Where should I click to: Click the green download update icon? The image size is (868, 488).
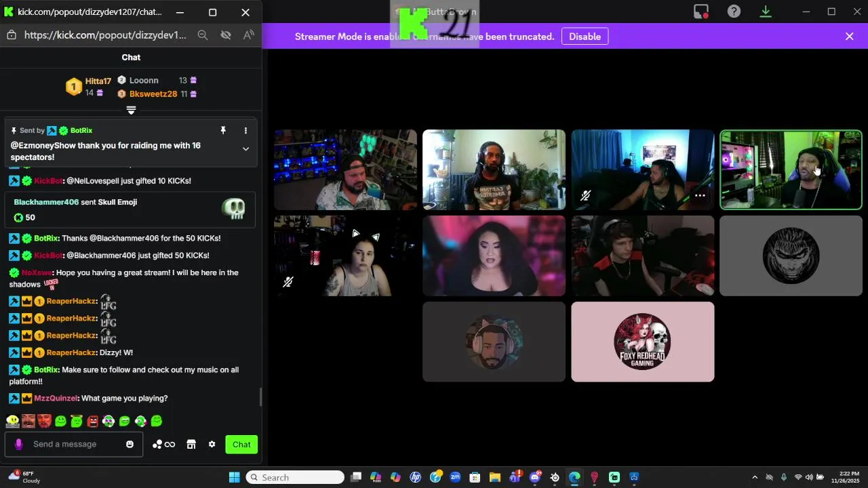(766, 12)
